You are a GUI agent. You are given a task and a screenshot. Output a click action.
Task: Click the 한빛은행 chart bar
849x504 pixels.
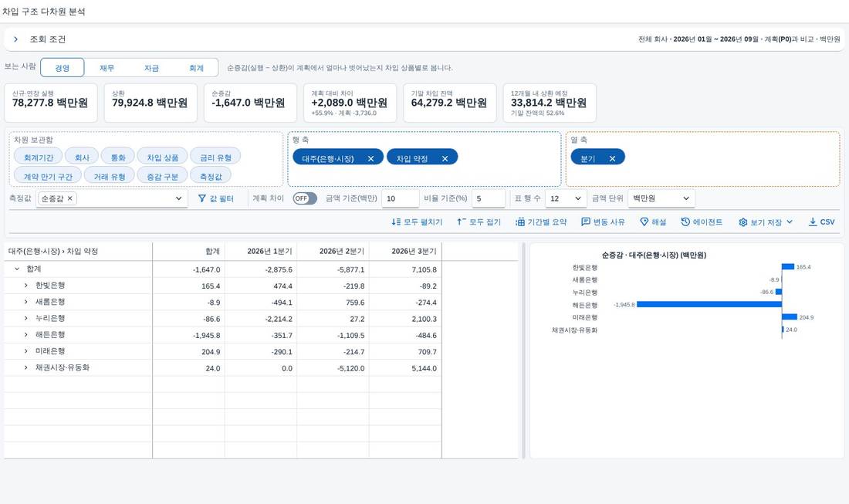point(788,266)
